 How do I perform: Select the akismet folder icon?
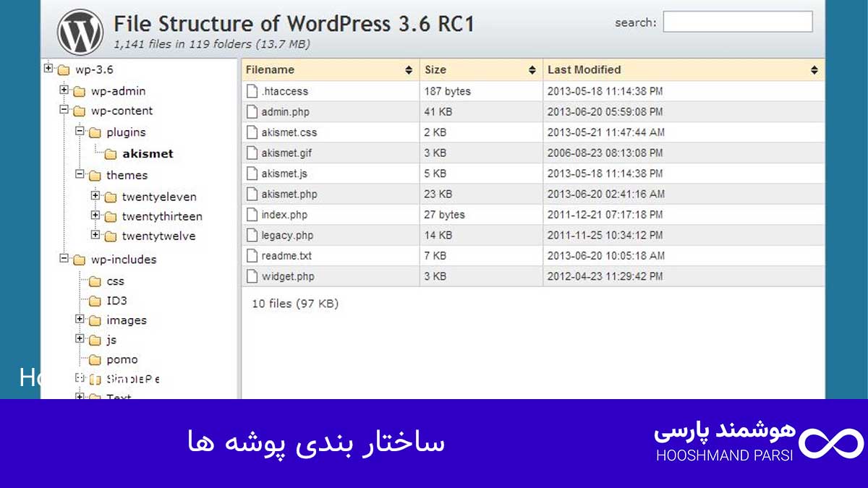point(110,154)
